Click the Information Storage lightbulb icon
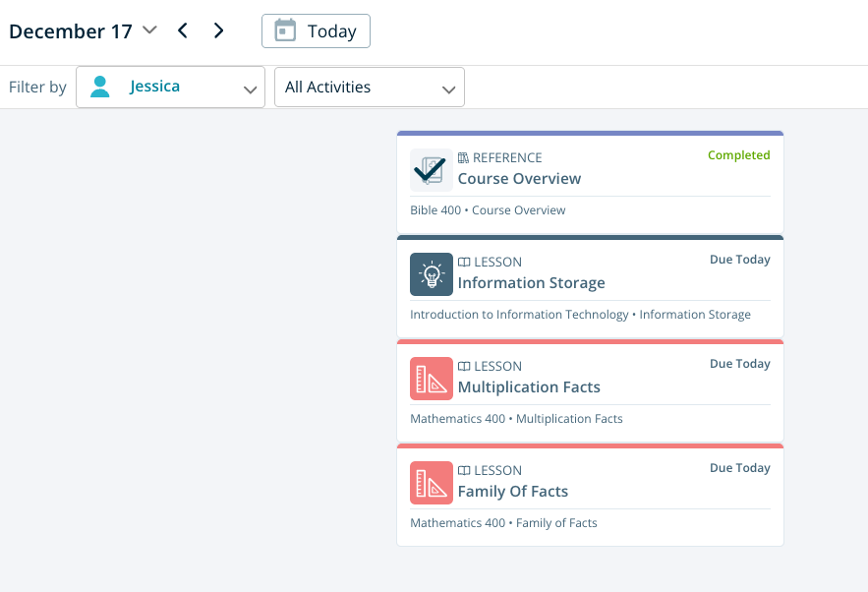This screenshot has height=592, width=868. click(x=431, y=274)
